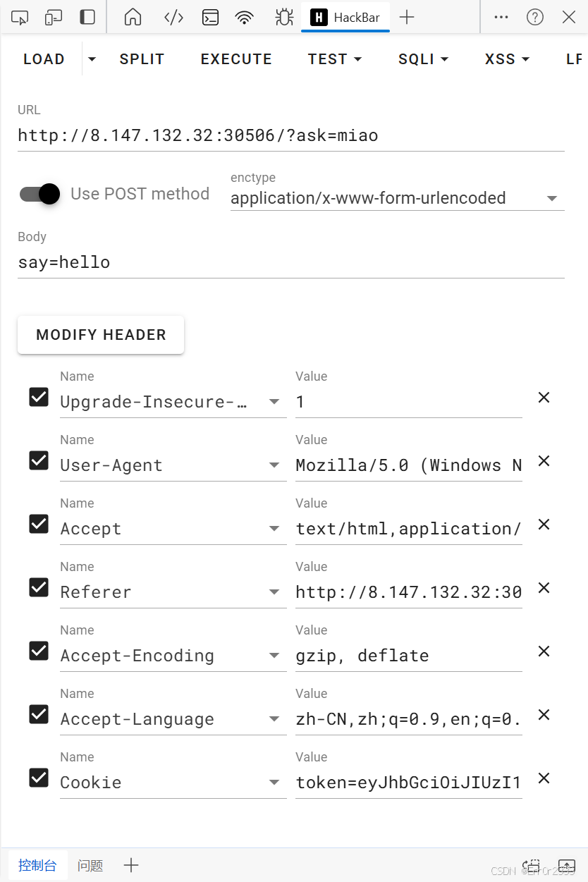Click the URL input field
Screen dimensions: 588x882
point(282,135)
